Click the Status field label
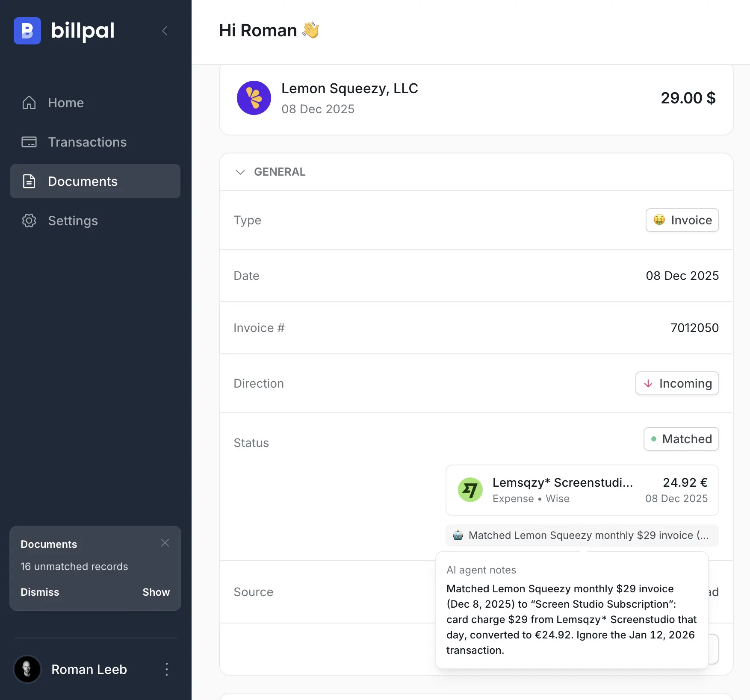750x700 pixels. [x=251, y=443]
